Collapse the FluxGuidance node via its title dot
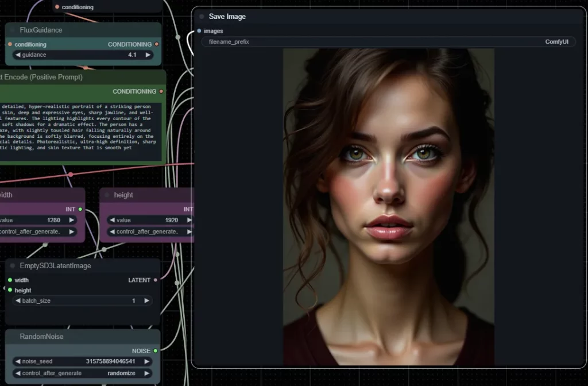This screenshot has width=588, height=386. [x=13, y=30]
